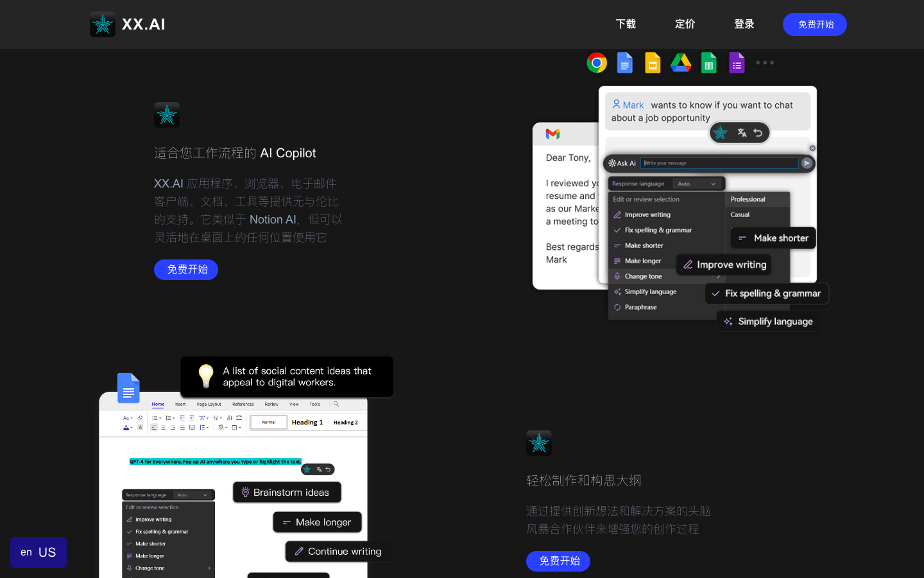The image size is (924, 578).
Task: Click the yellow Google Slides icon
Action: click(653, 63)
